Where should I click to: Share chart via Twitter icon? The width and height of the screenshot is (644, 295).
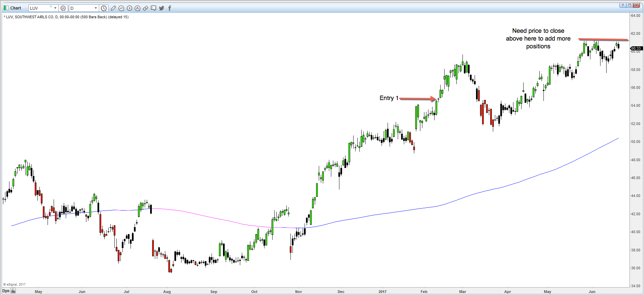coord(162,8)
